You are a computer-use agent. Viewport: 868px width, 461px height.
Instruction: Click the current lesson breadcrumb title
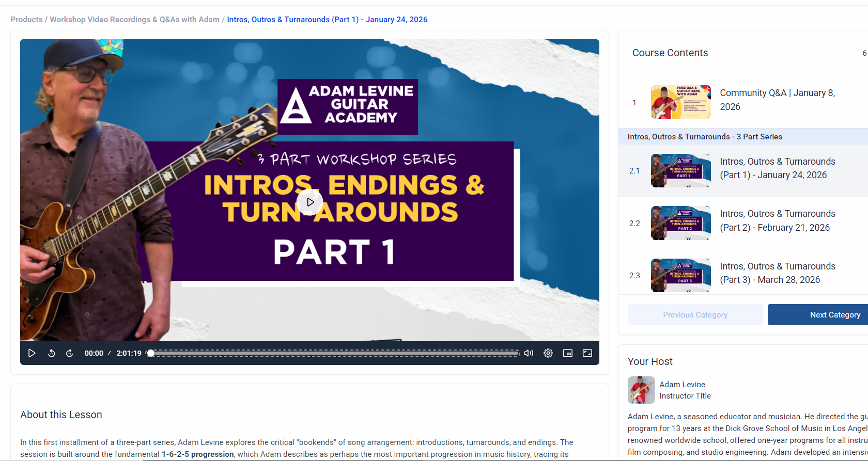[x=327, y=20]
